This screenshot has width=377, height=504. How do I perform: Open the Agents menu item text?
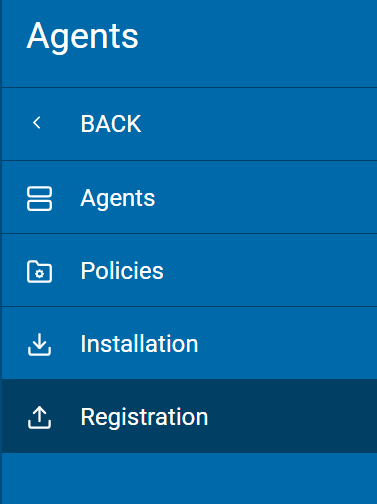[x=118, y=199]
